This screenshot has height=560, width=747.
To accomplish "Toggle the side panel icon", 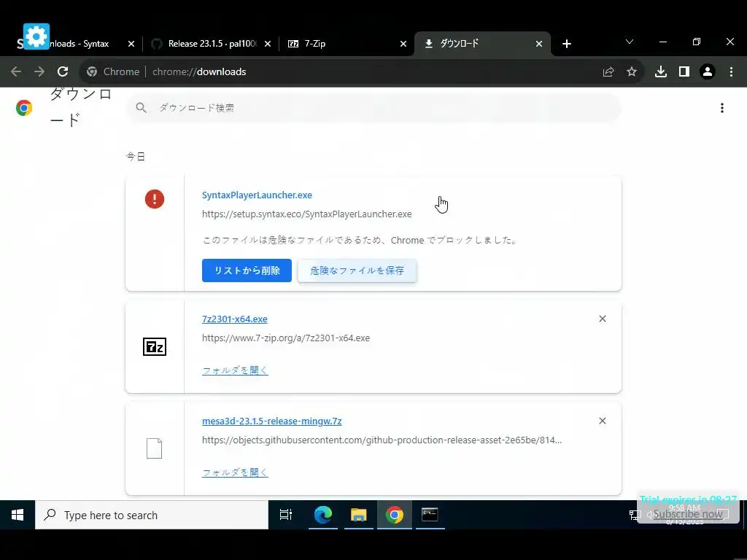I will point(684,71).
